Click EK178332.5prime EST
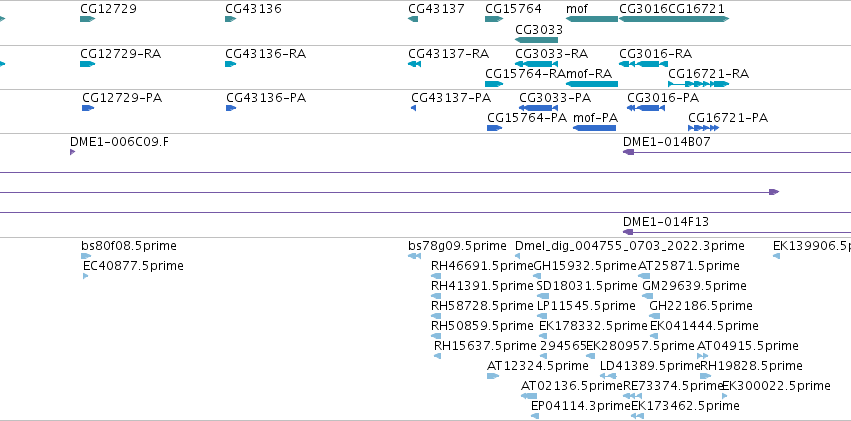 [x=543, y=336]
